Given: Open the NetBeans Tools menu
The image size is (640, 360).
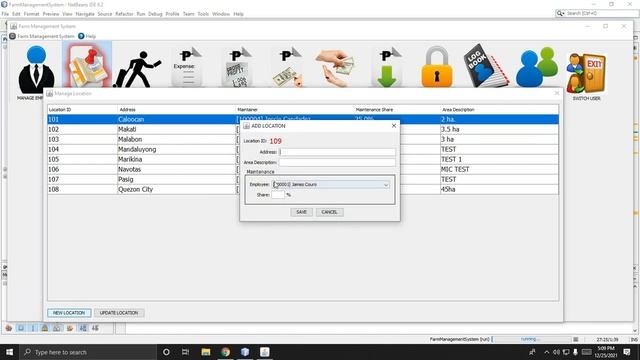Looking at the screenshot, I should coord(203,14).
